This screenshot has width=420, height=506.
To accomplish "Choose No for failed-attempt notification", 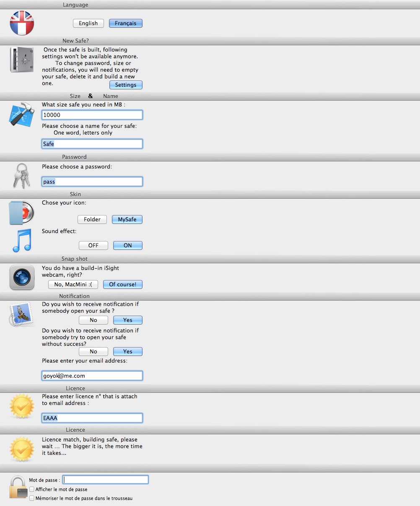I will pyautogui.click(x=93, y=352).
